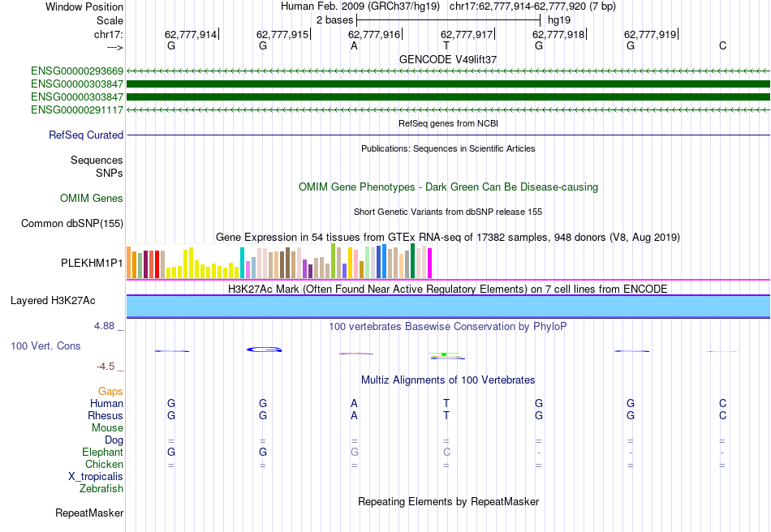Open Publications: Sequences in Scientific Articles title
Image resolution: width=771 pixels, height=532 pixels.
pyautogui.click(x=448, y=149)
